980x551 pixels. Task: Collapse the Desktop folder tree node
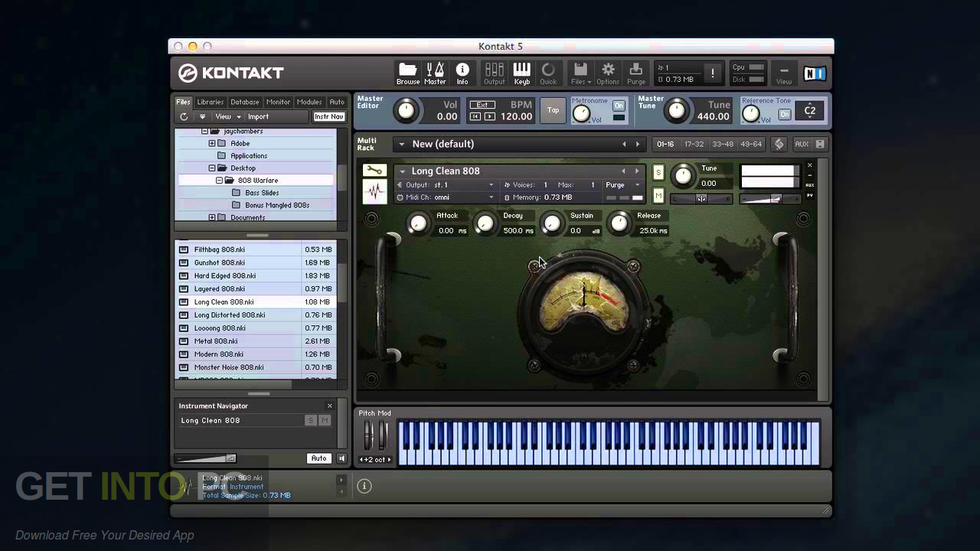pyautogui.click(x=212, y=168)
